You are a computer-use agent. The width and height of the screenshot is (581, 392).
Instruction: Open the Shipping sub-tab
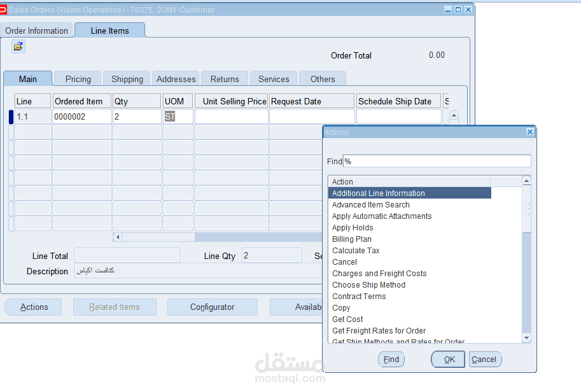pyautogui.click(x=127, y=79)
